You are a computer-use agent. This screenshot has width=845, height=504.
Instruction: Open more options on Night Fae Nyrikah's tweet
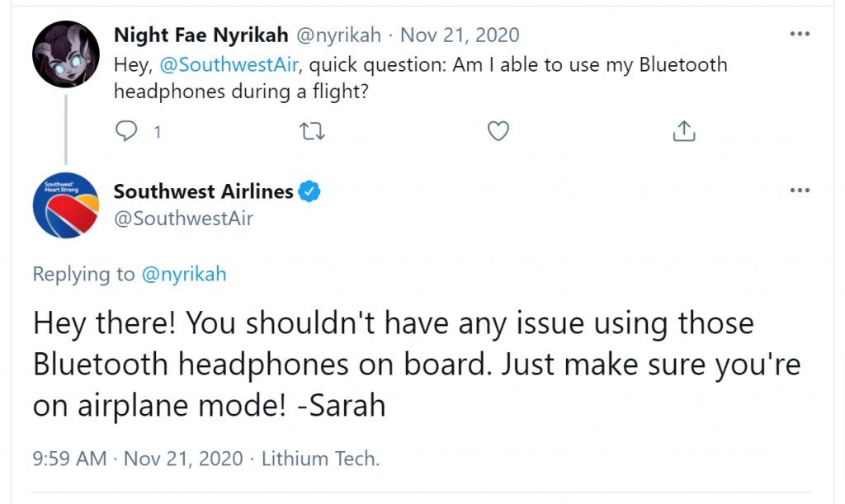tap(800, 34)
